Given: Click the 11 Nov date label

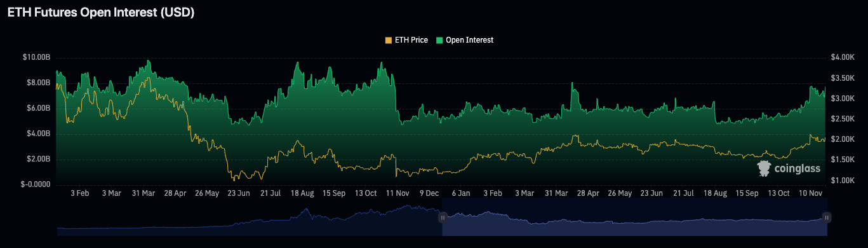Looking at the screenshot, I should point(397,193).
